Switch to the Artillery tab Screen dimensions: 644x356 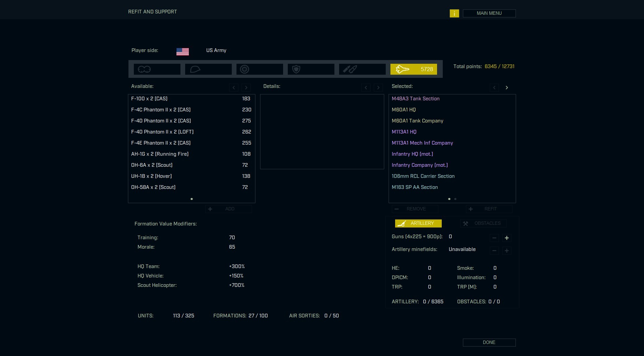tap(418, 223)
